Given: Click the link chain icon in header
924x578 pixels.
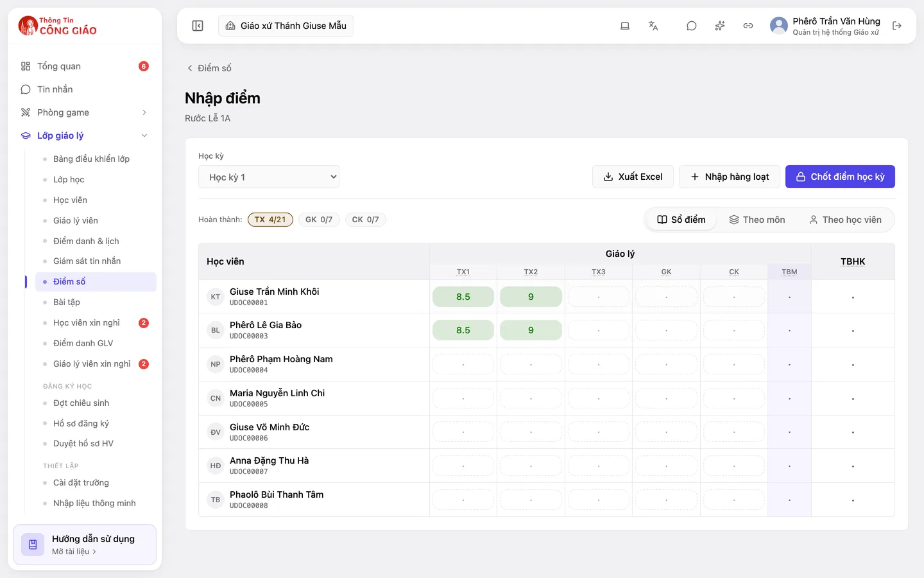Looking at the screenshot, I should pyautogui.click(x=748, y=26).
